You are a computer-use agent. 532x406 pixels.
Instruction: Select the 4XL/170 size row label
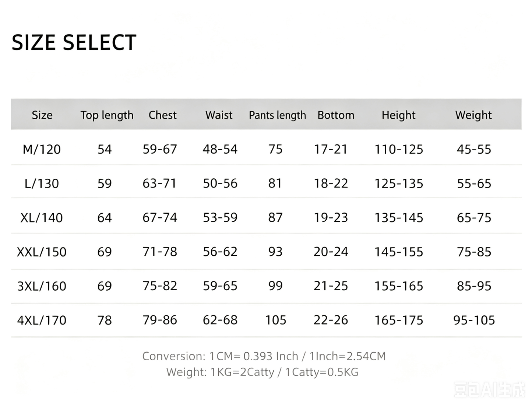pyautogui.click(x=42, y=320)
